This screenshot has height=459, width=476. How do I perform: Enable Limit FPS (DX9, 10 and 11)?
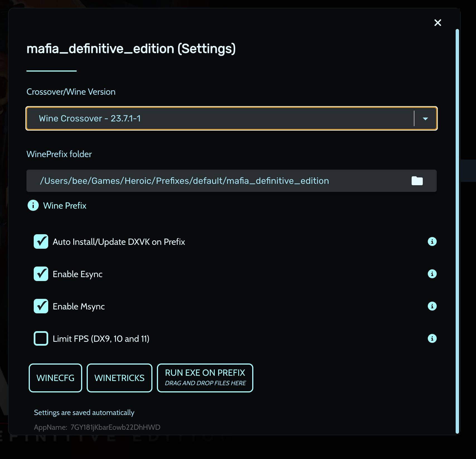pos(41,338)
